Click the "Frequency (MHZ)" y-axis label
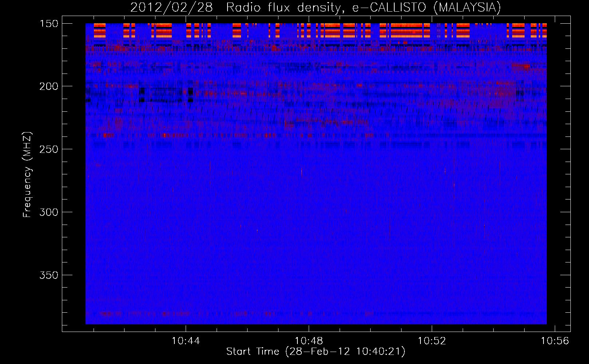Image resolution: width=589 pixels, height=364 pixels. (27, 174)
